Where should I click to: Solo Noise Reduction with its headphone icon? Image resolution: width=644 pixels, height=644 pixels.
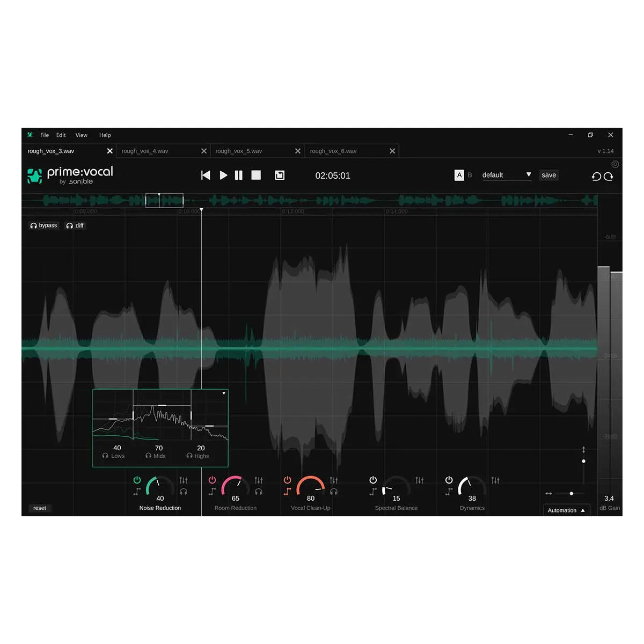[x=184, y=491]
